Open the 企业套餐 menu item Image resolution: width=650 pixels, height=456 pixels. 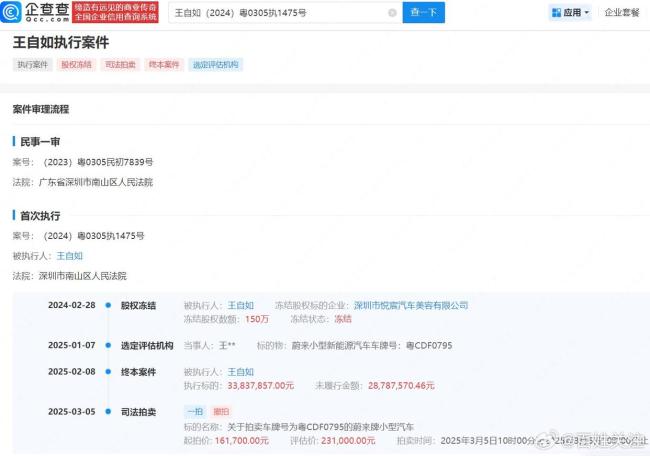(622, 12)
